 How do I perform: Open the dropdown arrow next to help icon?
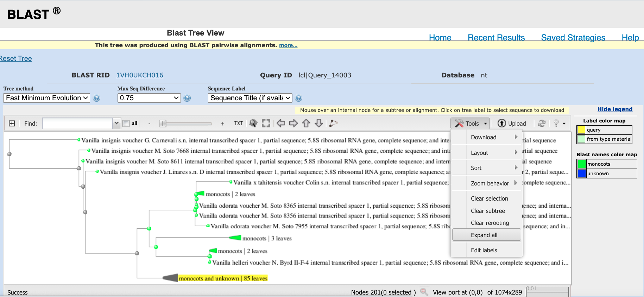(564, 124)
